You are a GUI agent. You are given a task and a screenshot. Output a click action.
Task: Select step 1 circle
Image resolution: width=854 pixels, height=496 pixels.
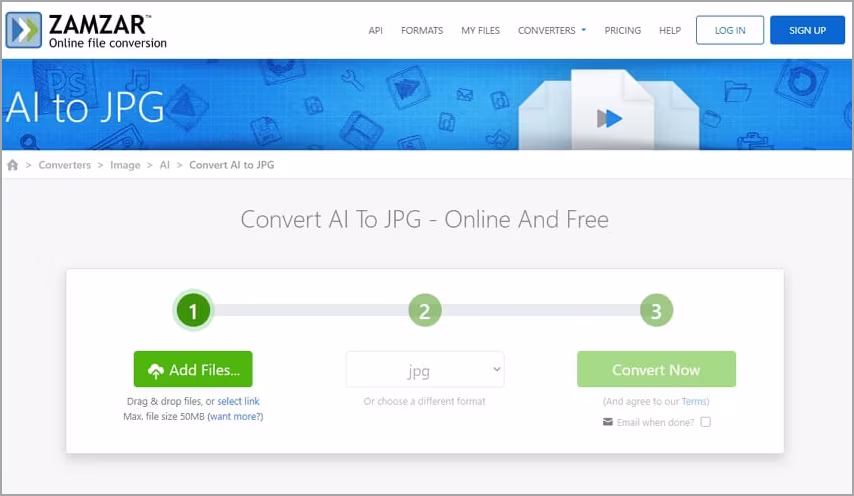pyautogui.click(x=193, y=311)
